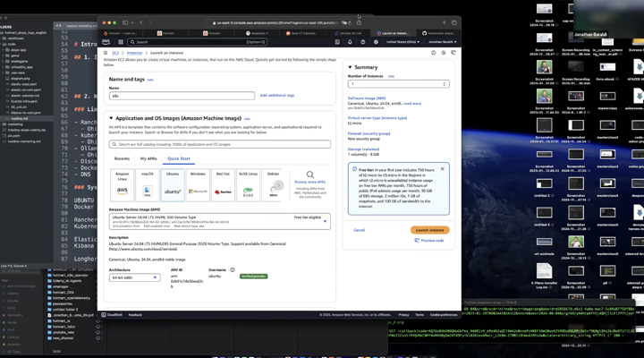Click the Name input field containing k8s
This screenshot has width=644, height=358.
point(182,96)
